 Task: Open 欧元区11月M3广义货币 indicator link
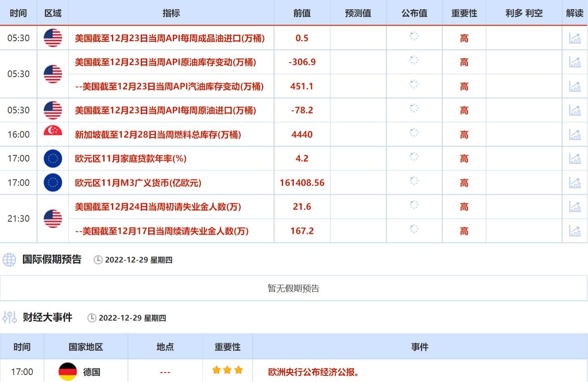tap(138, 183)
